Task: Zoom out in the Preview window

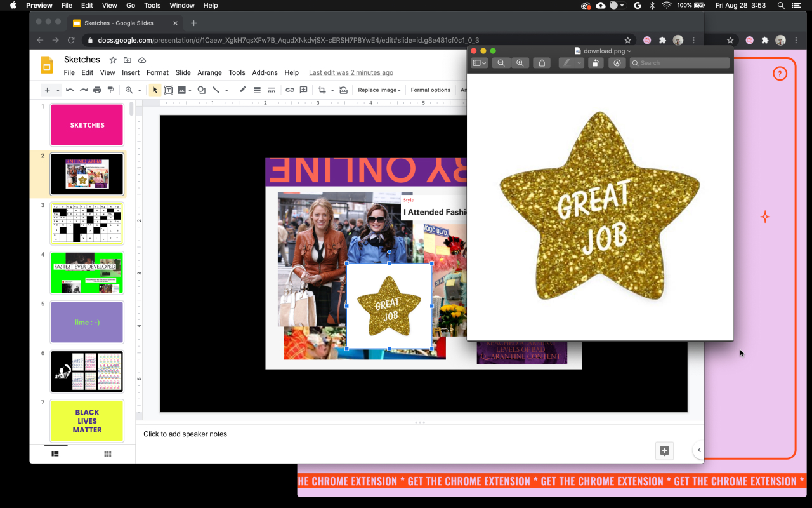Action: coord(501,63)
